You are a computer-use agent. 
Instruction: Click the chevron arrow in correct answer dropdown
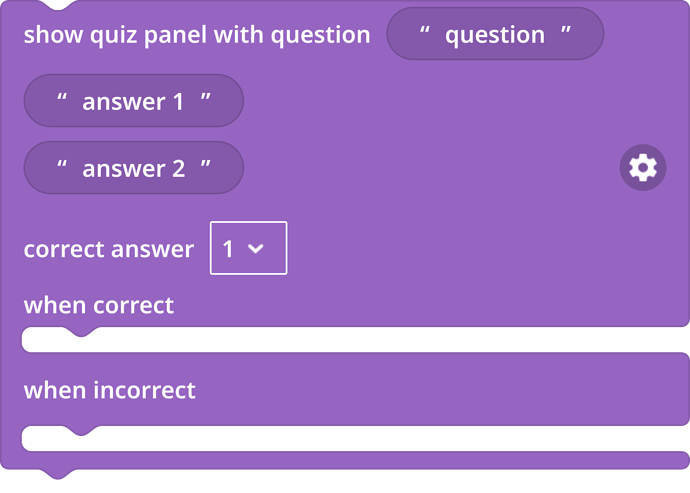coord(256,249)
